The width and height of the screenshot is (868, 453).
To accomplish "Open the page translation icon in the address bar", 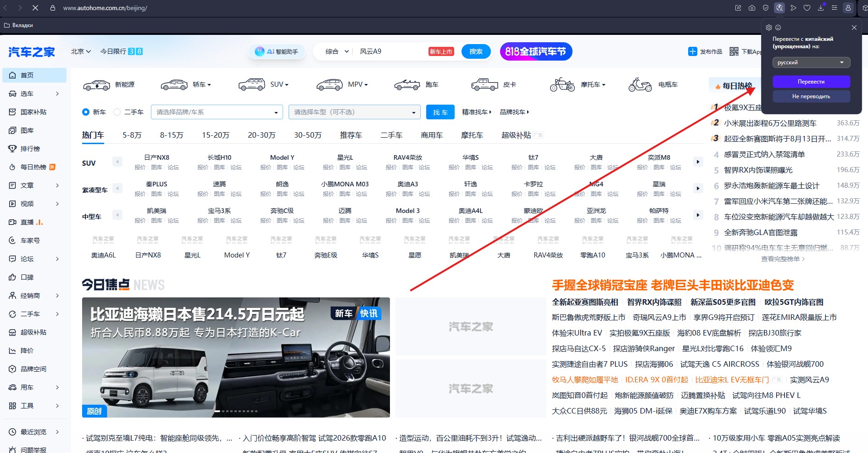I will (x=779, y=8).
